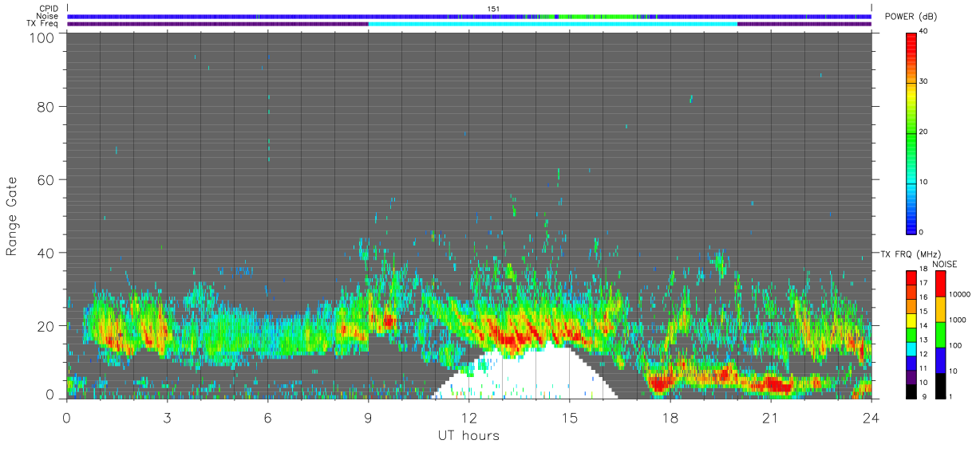This screenshot has height=452, width=980.
Task: Click the Range Gate tick label '80'
Action: point(45,106)
